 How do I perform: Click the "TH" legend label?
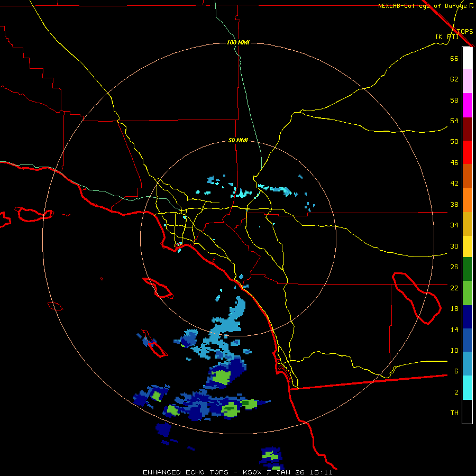pos(454,413)
